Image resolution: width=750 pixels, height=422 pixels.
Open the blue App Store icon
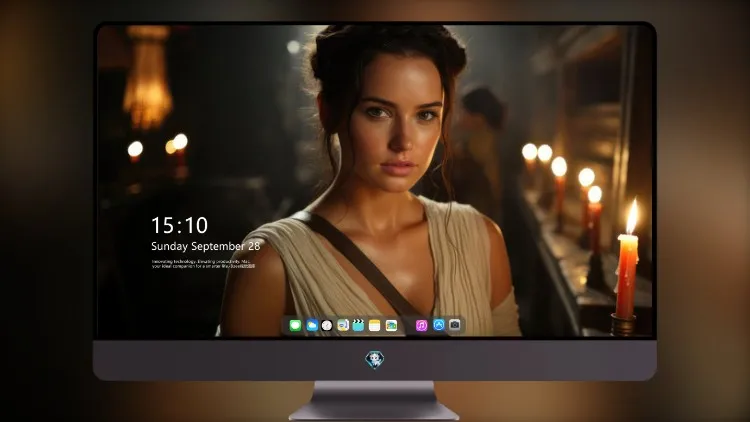[439, 325]
